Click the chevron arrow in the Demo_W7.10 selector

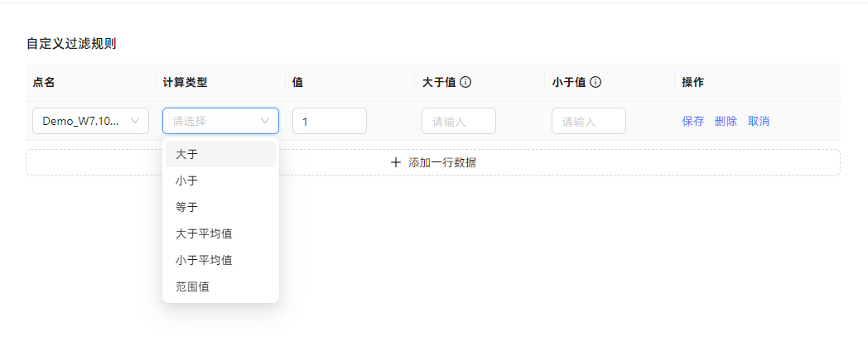point(136,121)
